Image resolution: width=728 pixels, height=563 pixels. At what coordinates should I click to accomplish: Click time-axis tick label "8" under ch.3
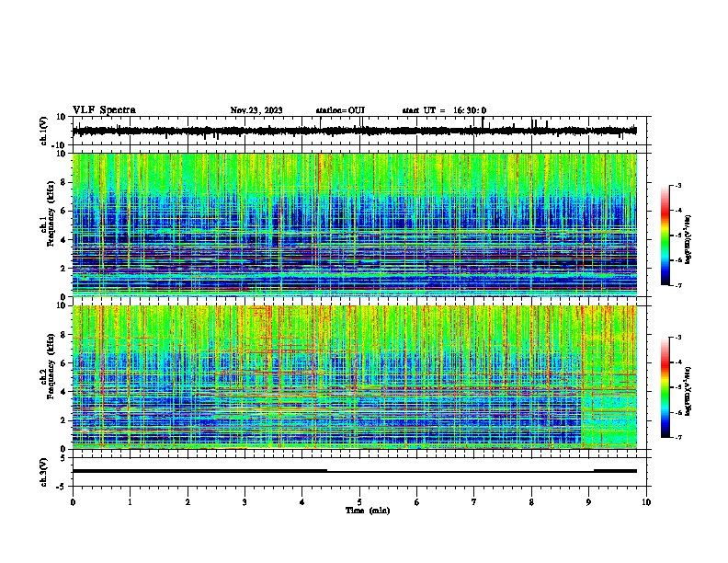click(x=531, y=502)
